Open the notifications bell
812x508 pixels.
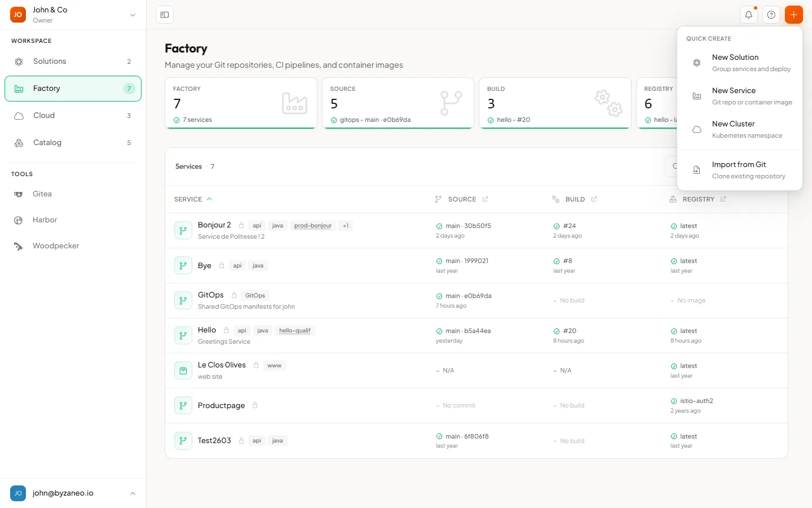click(748, 15)
